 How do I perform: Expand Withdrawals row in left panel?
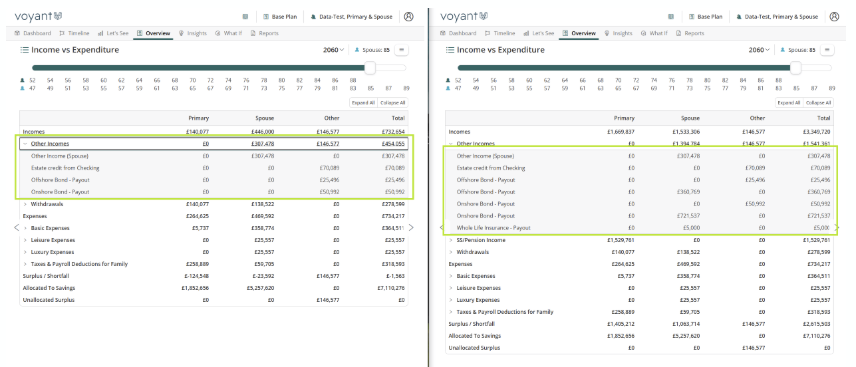[x=25, y=204]
